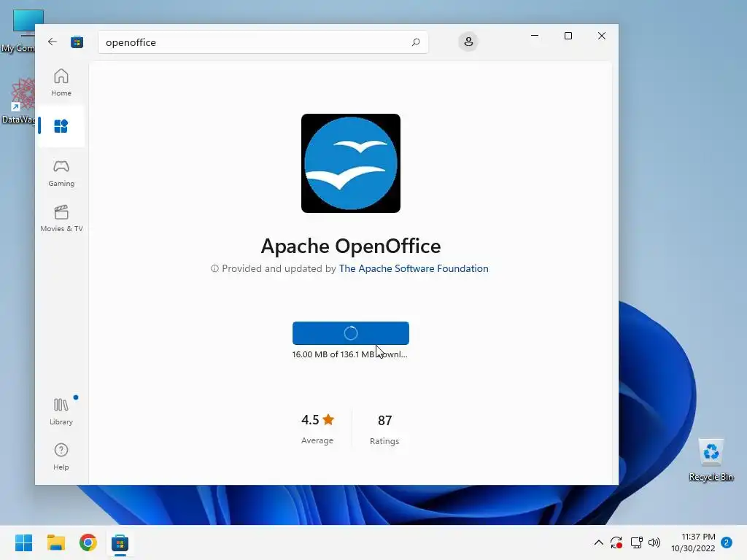Viewport: 747px width, 560px height.
Task: Click the sync update tray icon
Action: coord(616,542)
